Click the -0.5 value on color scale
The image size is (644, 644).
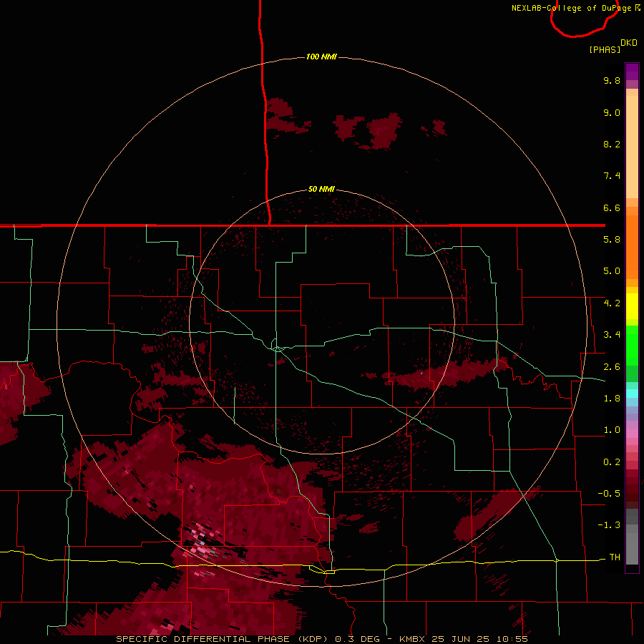[609, 494]
